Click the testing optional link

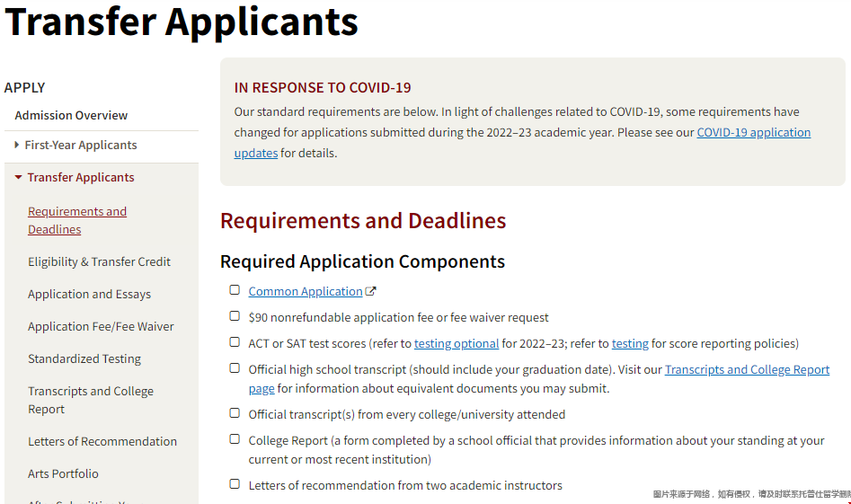(x=457, y=343)
